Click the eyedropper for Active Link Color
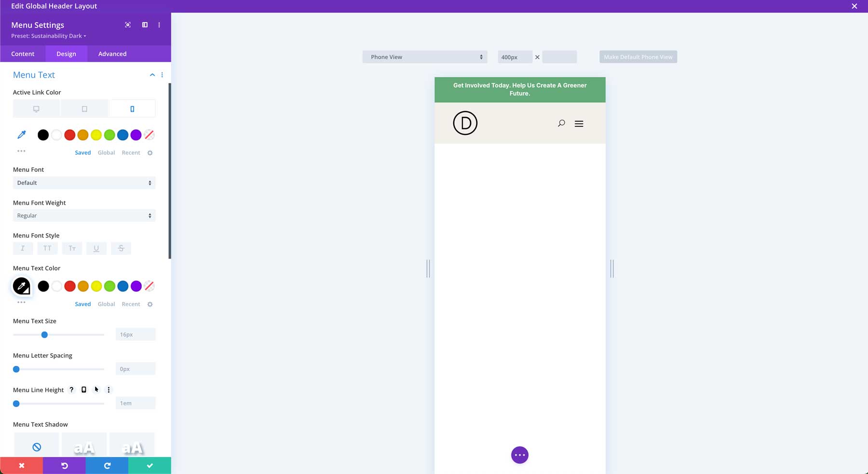 [x=21, y=135]
